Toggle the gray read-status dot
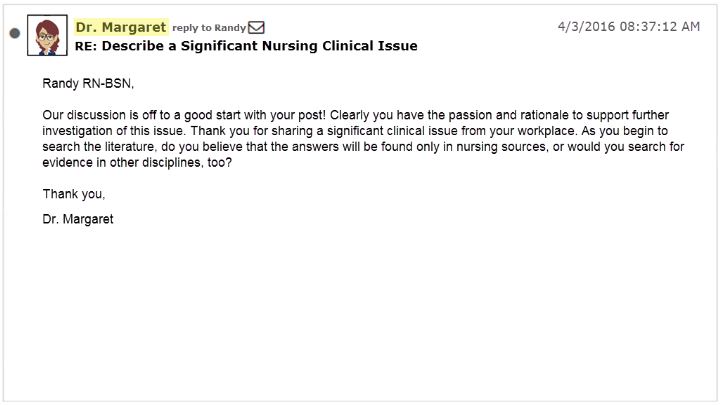The image size is (720, 405). click(15, 33)
